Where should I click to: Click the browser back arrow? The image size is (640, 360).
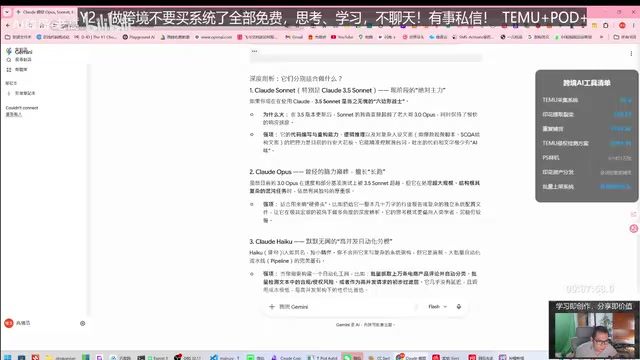[8, 25]
